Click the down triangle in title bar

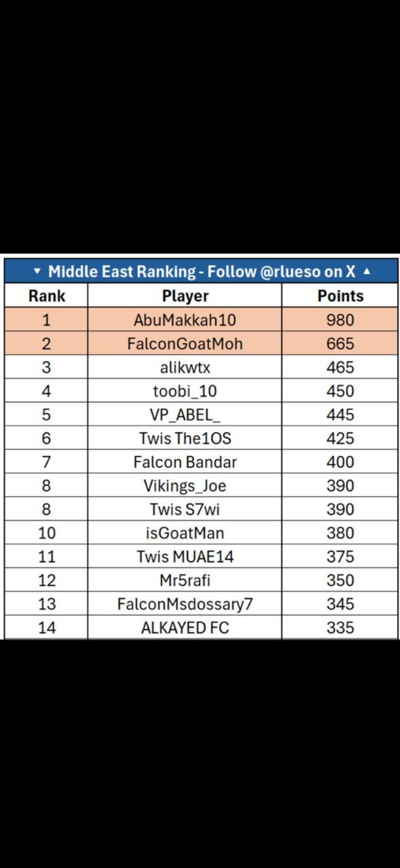37,271
